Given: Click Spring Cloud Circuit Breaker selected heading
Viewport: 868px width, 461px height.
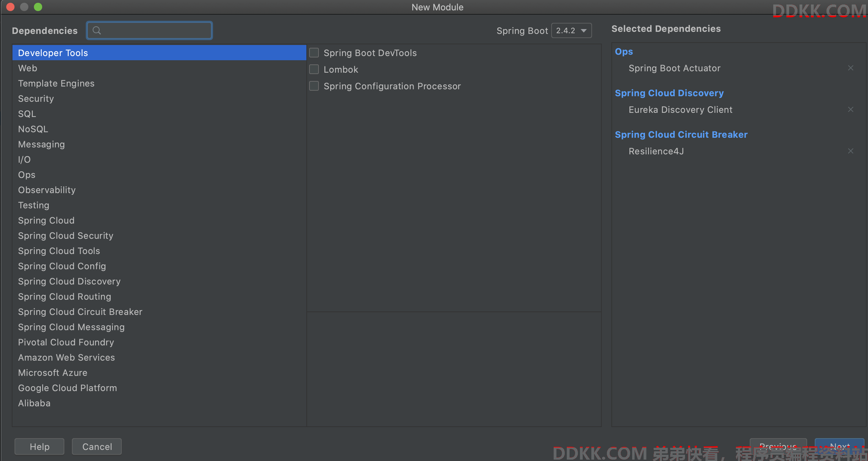Looking at the screenshot, I should (681, 134).
